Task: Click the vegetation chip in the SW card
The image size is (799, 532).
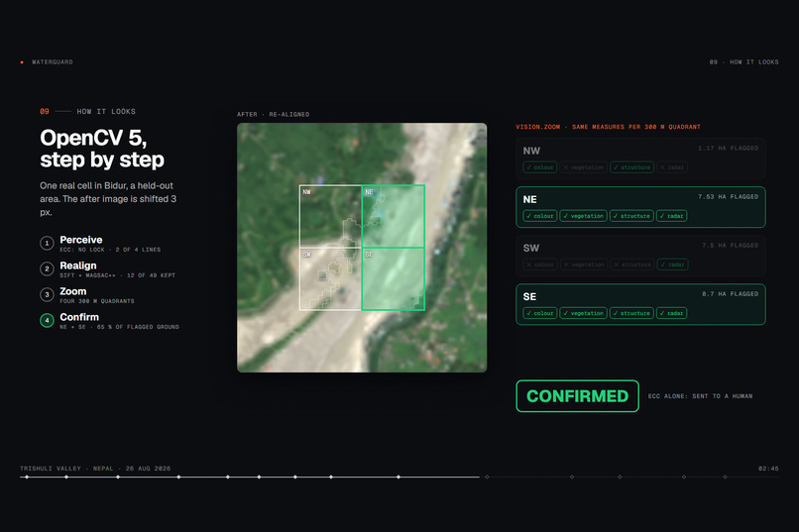Action: pyautogui.click(x=583, y=265)
